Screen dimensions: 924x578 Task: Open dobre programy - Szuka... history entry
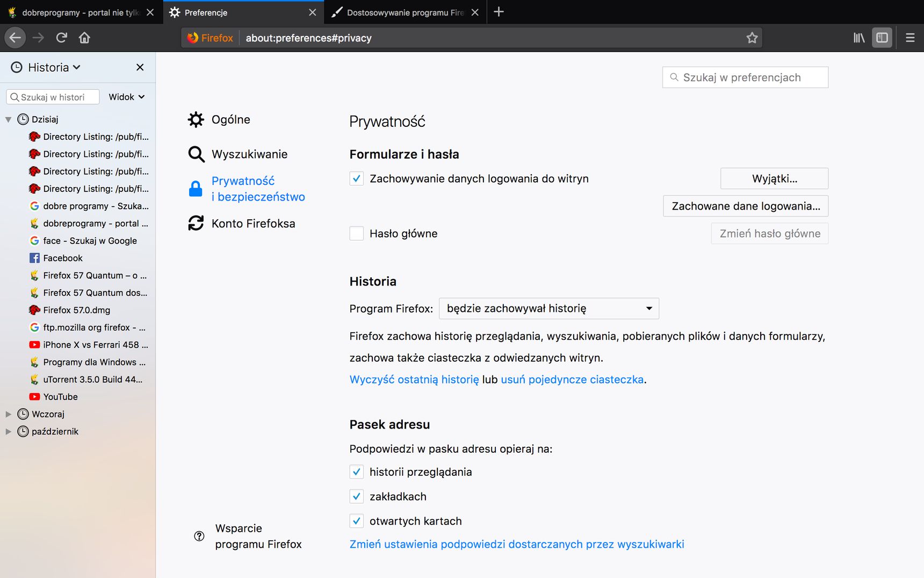(x=78, y=206)
